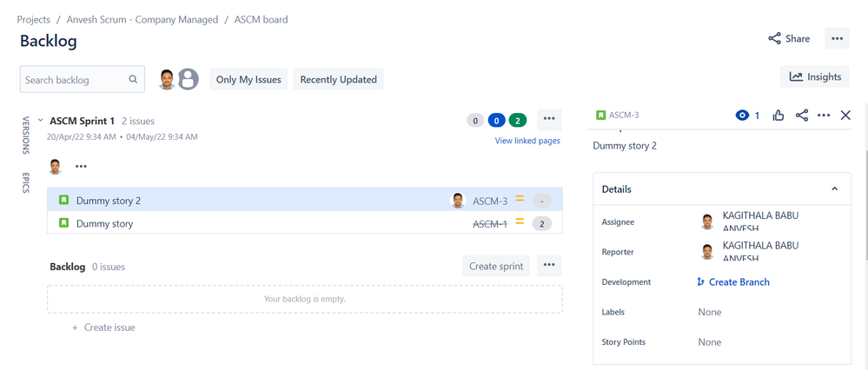Click the Share icon button

coord(789,39)
